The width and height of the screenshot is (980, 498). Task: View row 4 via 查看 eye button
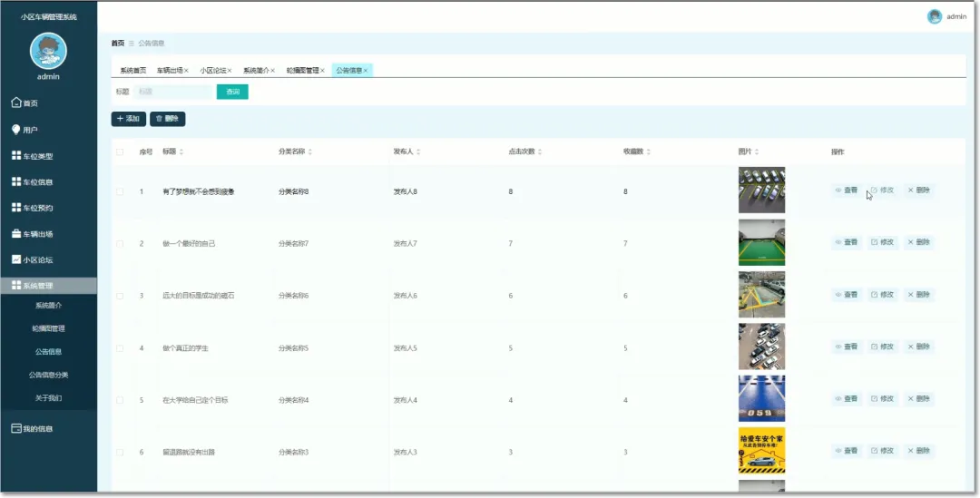coord(847,347)
